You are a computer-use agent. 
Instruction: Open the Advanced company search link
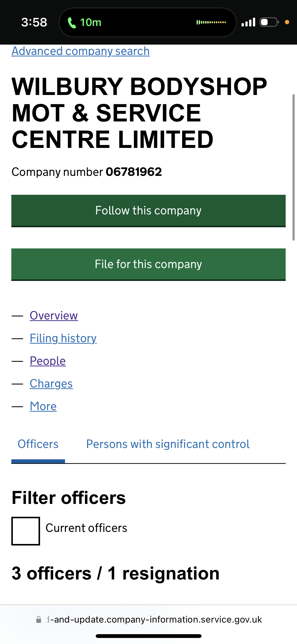coord(81,51)
